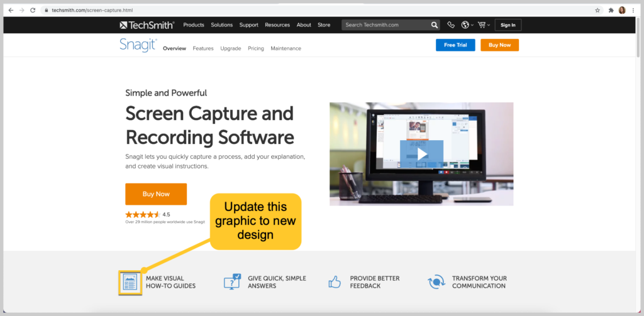Open the Products menu
Viewport: 644px width, 316px height.
194,25
